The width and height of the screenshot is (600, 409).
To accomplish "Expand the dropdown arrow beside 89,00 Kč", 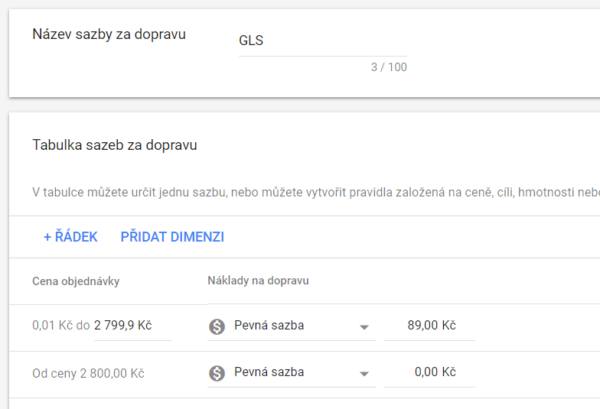I will (364, 326).
